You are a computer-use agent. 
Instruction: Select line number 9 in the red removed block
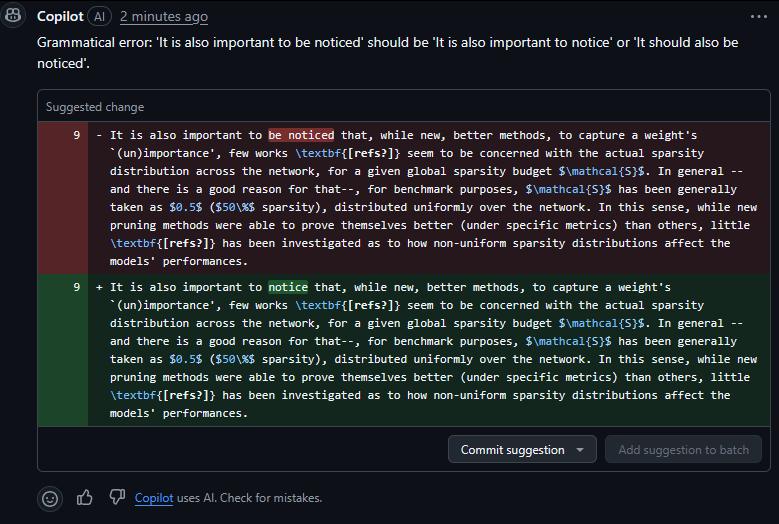[77, 135]
